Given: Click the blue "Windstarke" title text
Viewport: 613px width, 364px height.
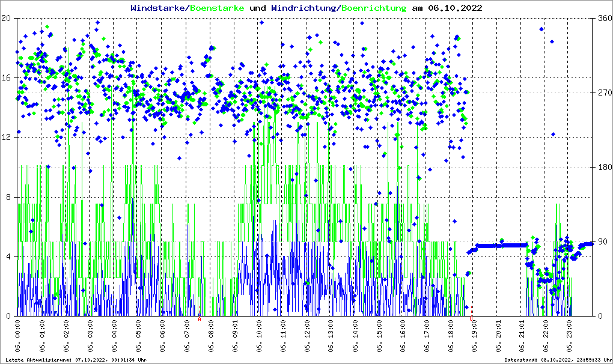Looking at the screenshot, I should (x=159, y=8).
